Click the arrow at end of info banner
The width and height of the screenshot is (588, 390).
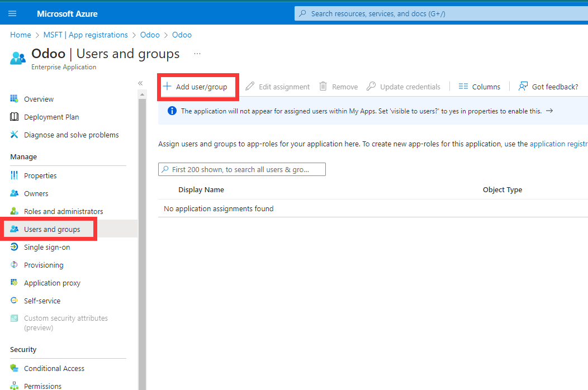(549, 111)
